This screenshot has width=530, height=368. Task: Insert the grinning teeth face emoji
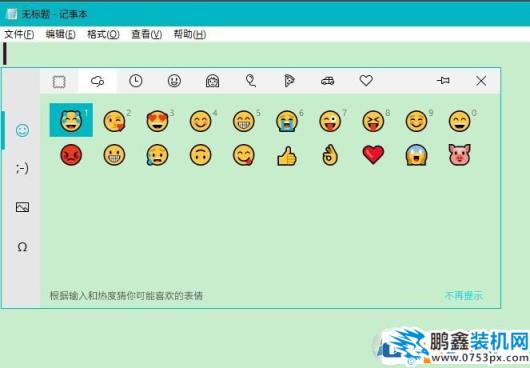[x=114, y=155]
